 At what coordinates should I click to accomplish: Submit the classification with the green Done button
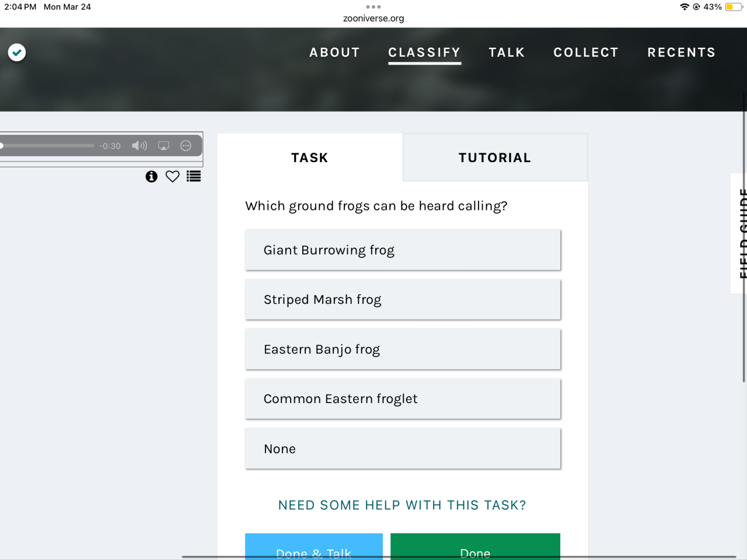pos(475,548)
